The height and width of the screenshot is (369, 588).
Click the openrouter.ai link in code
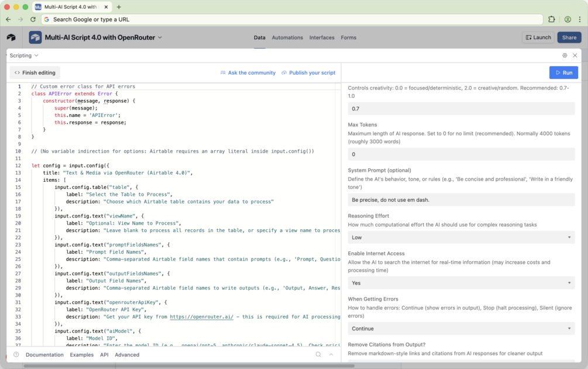(201, 317)
